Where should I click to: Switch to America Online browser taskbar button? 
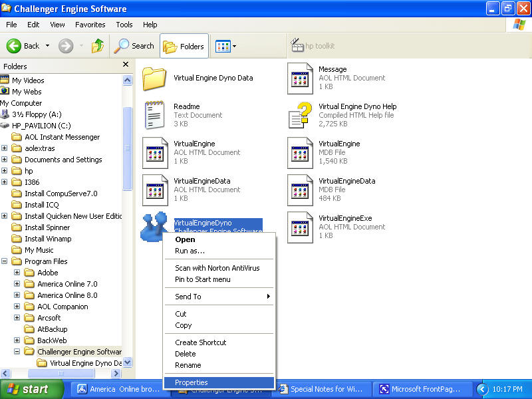tap(120, 389)
